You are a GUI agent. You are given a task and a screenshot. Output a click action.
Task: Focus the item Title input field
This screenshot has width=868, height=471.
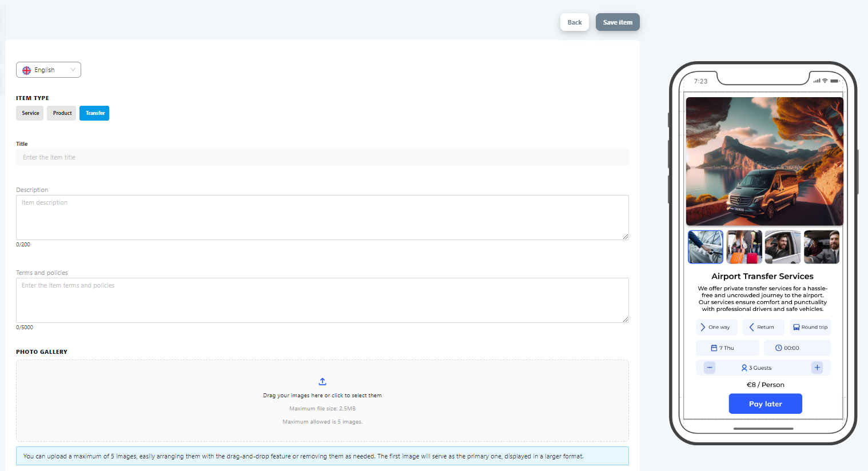[x=322, y=157]
